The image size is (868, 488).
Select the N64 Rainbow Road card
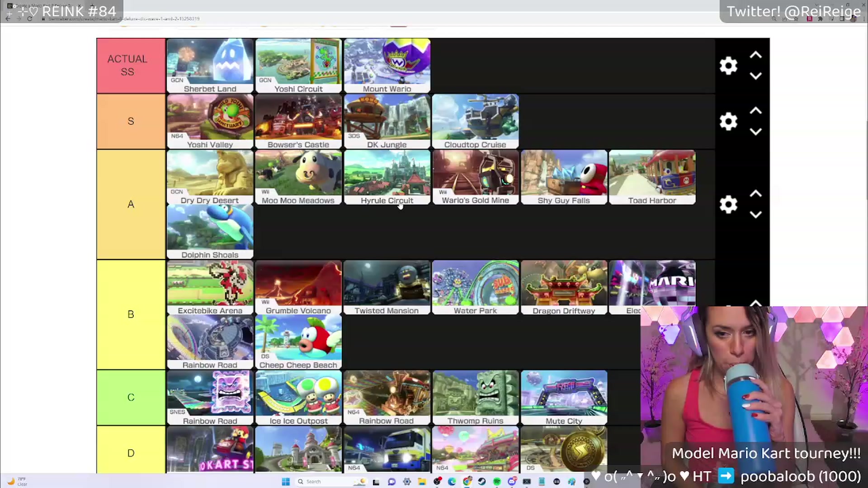point(387,398)
